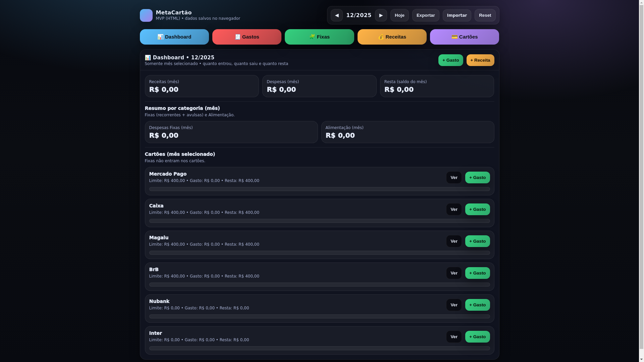Click the Inter card name
The image size is (644, 362).
coord(155,333)
